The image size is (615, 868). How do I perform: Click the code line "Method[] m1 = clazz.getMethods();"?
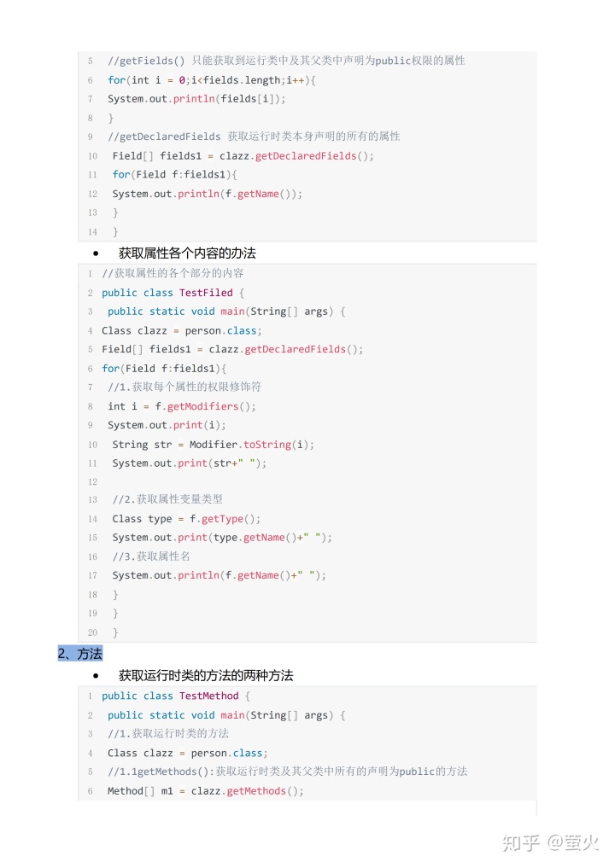[206, 791]
